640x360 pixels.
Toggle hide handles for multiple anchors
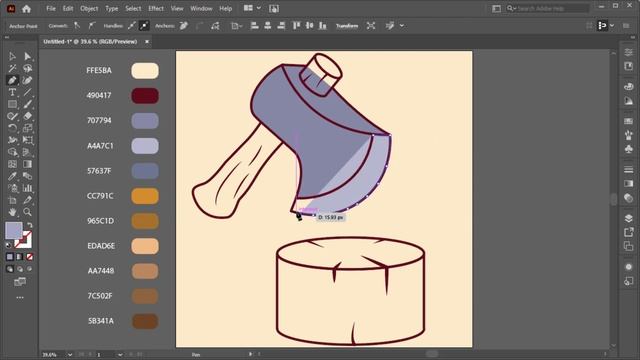coord(144,26)
